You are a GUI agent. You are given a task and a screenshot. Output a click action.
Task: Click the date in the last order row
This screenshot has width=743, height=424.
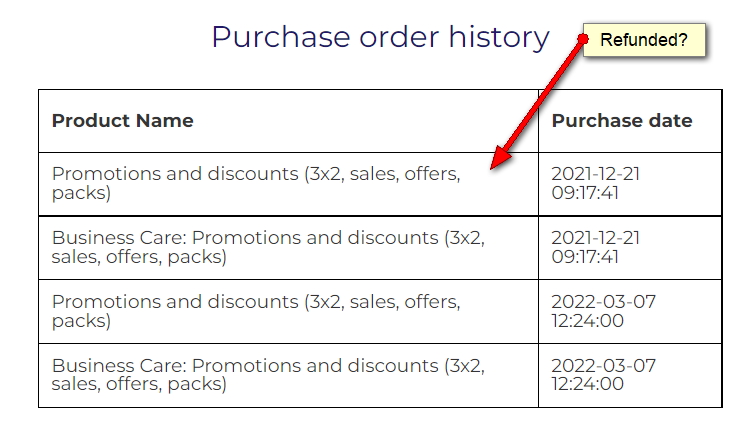point(603,375)
